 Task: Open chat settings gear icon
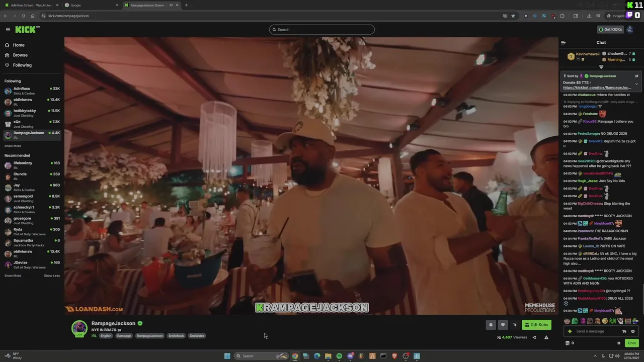tap(619, 343)
